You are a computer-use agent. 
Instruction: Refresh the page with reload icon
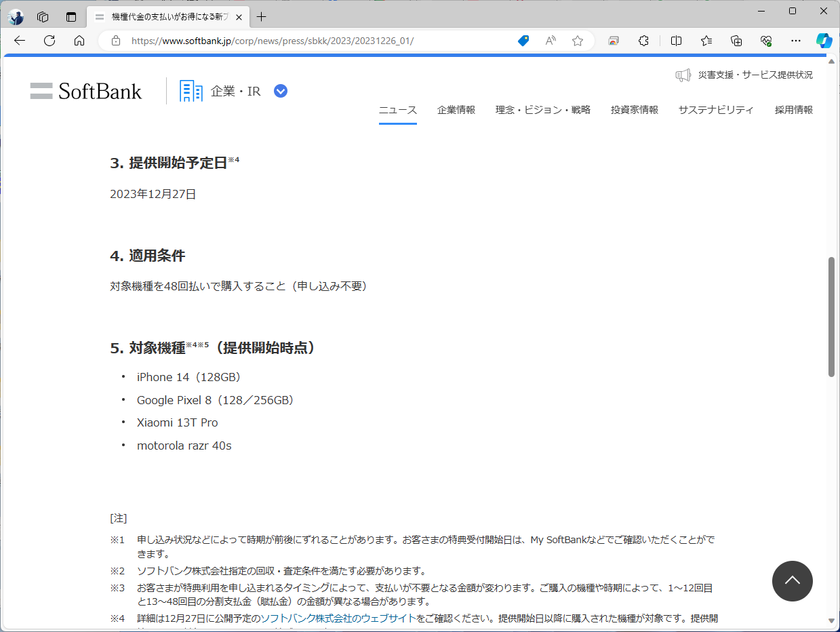point(49,41)
